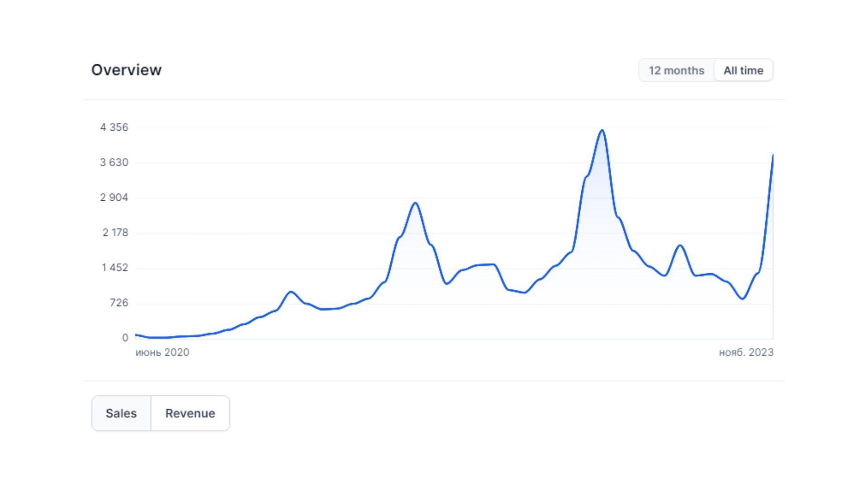
Task: Click the 4 356 y-axis label
Action: click(x=114, y=127)
